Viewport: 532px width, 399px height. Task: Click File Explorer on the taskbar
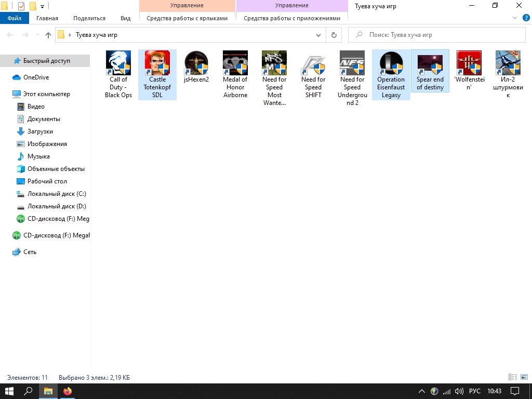48,391
